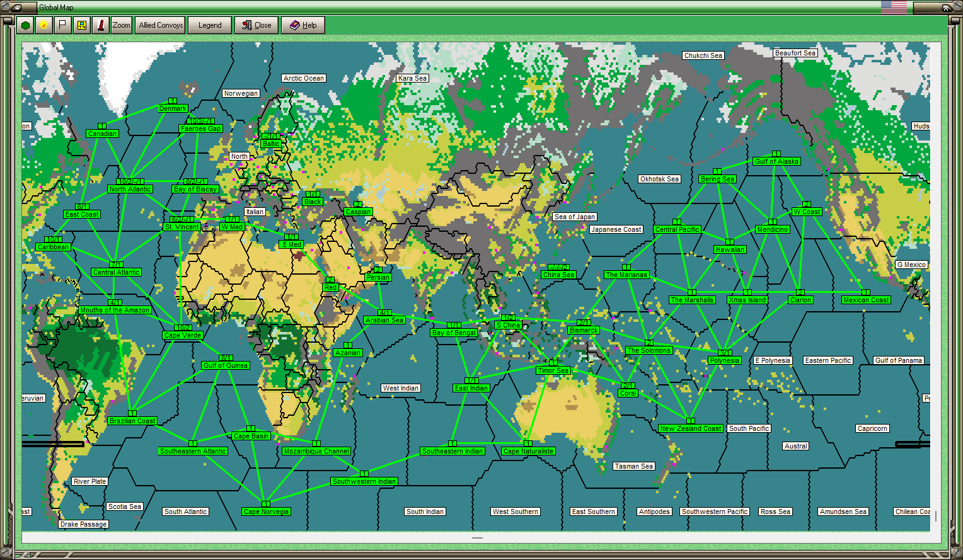Select the W Med zone
The height and width of the screenshot is (560, 963).
click(232, 227)
